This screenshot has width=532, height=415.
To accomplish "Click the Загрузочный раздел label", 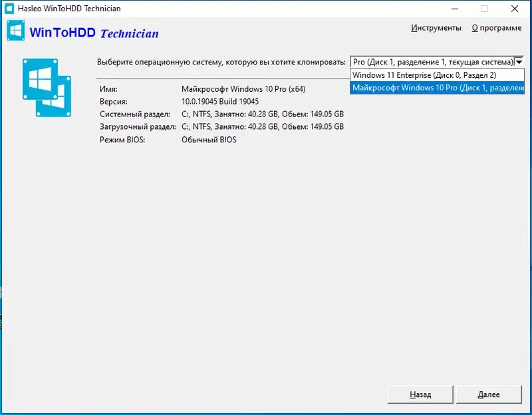I will 138,127.
